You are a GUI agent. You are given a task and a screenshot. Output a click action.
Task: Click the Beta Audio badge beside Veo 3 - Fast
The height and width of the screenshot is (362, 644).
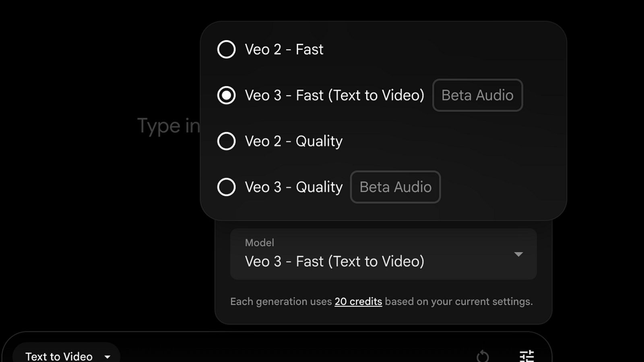pos(477,95)
